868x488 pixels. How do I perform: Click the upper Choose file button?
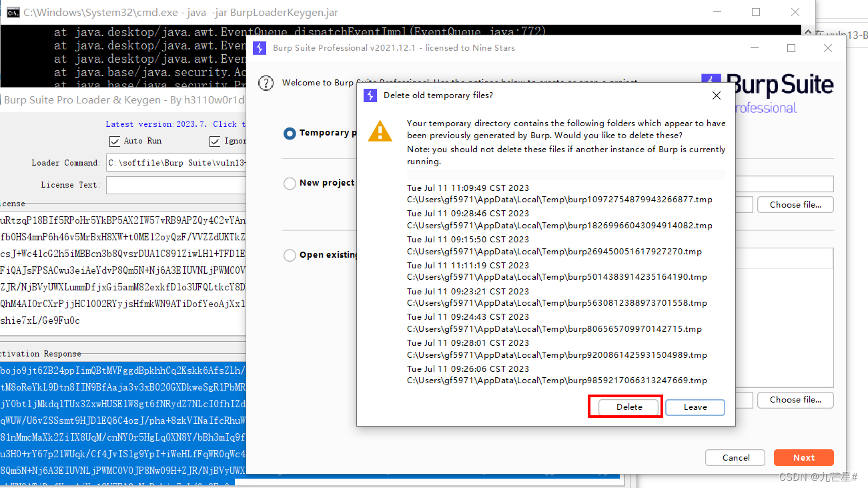[x=795, y=204]
